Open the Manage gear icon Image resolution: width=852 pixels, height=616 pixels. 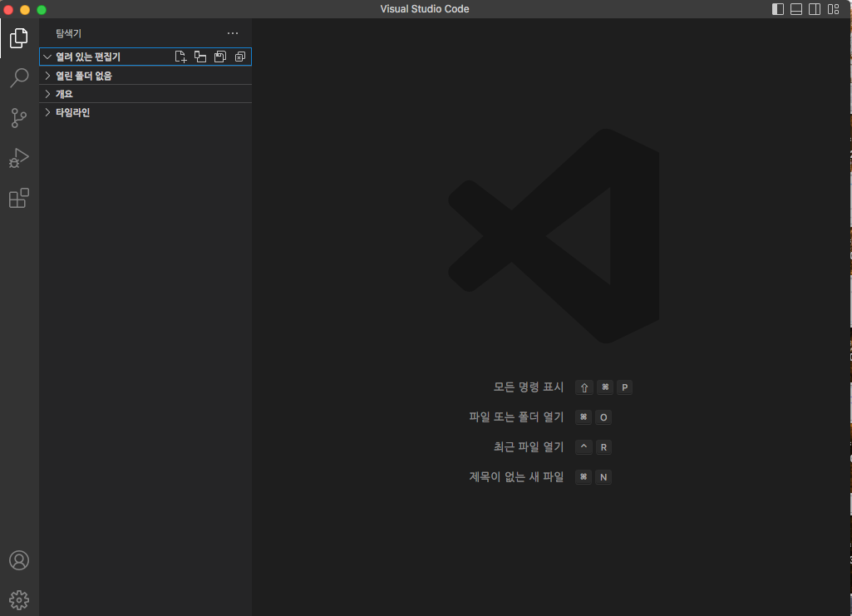(x=19, y=600)
